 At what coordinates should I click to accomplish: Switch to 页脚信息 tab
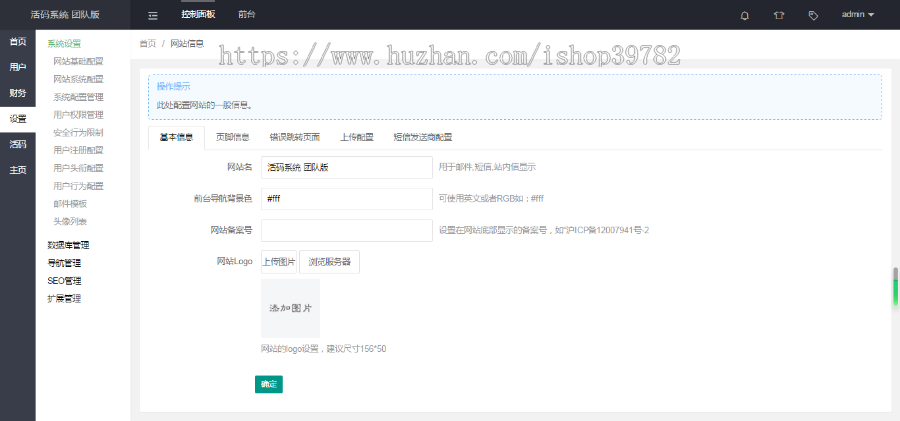(x=232, y=137)
